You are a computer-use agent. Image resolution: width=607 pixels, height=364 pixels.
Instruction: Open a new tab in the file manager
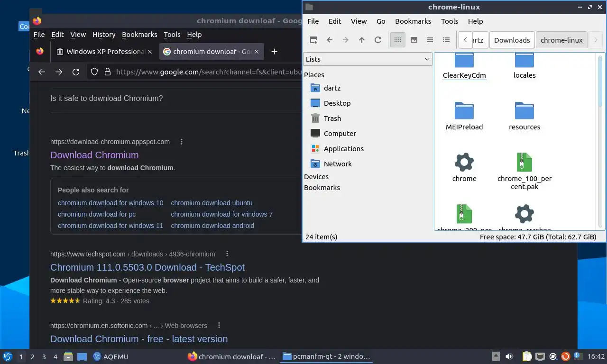tap(313, 40)
